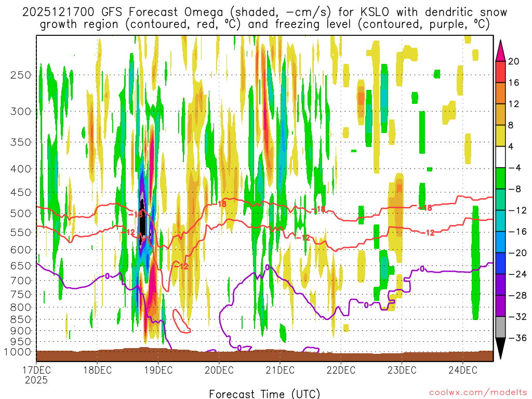Click the 750 pressure level label
The width and height of the screenshot is (532, 399).
21,295
